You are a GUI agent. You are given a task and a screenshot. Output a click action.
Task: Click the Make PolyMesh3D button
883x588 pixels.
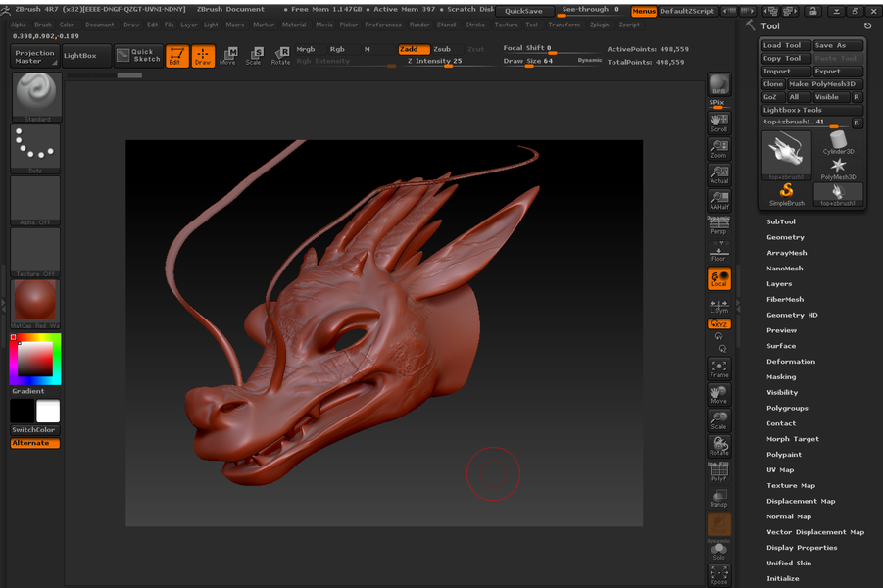pyautogui.click(x=824, y=84)
